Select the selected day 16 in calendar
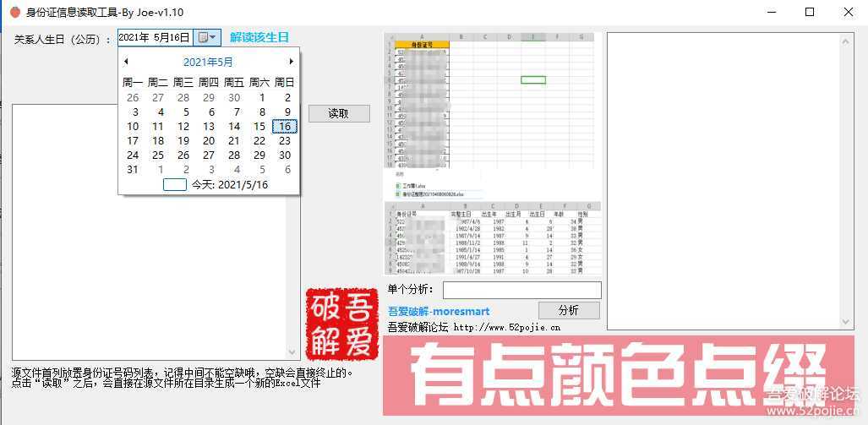This screenshot has height=425, width=868. pyautogui.click(x=285, y=126)
